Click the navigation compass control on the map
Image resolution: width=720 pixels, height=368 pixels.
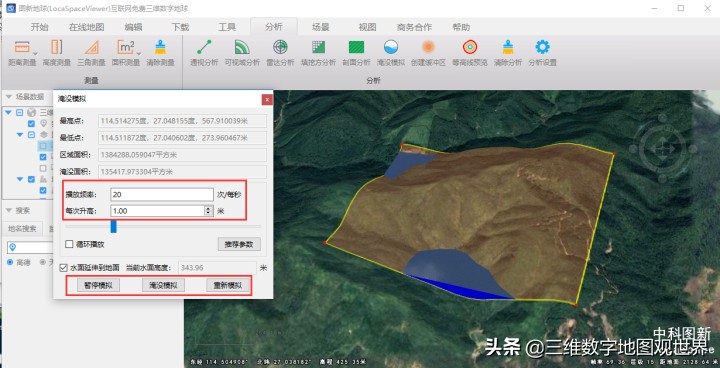pos(662,148)
